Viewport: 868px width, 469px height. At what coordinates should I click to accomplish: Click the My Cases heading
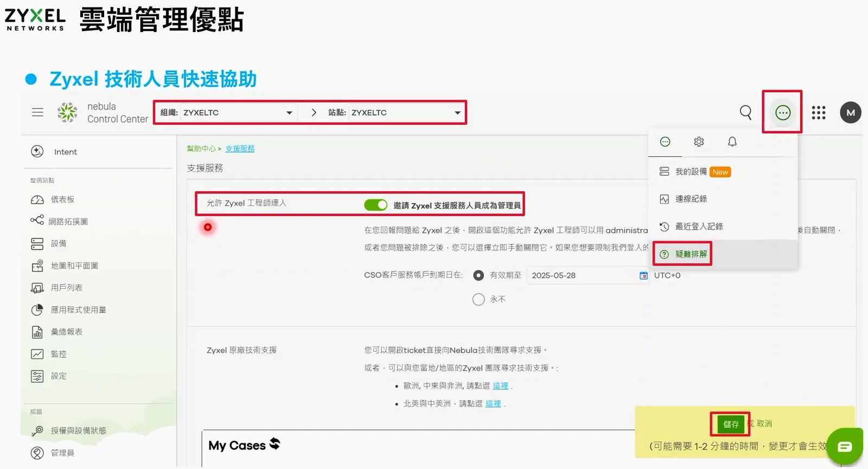(237, 445)
